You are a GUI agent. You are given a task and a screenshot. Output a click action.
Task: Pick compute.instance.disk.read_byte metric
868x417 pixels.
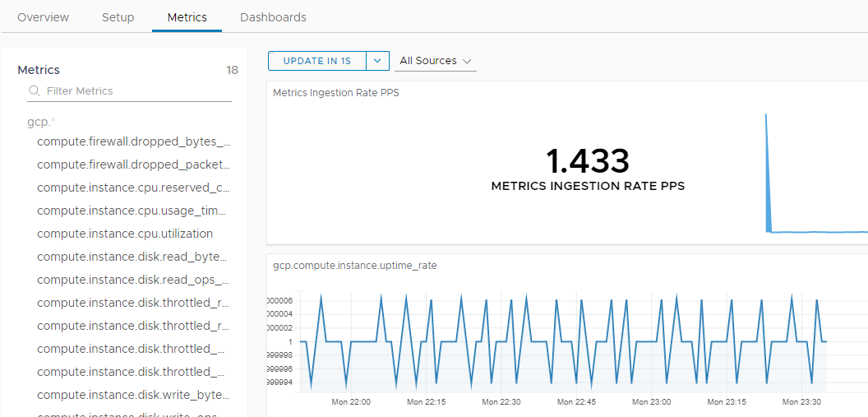(x=132, y=257)
